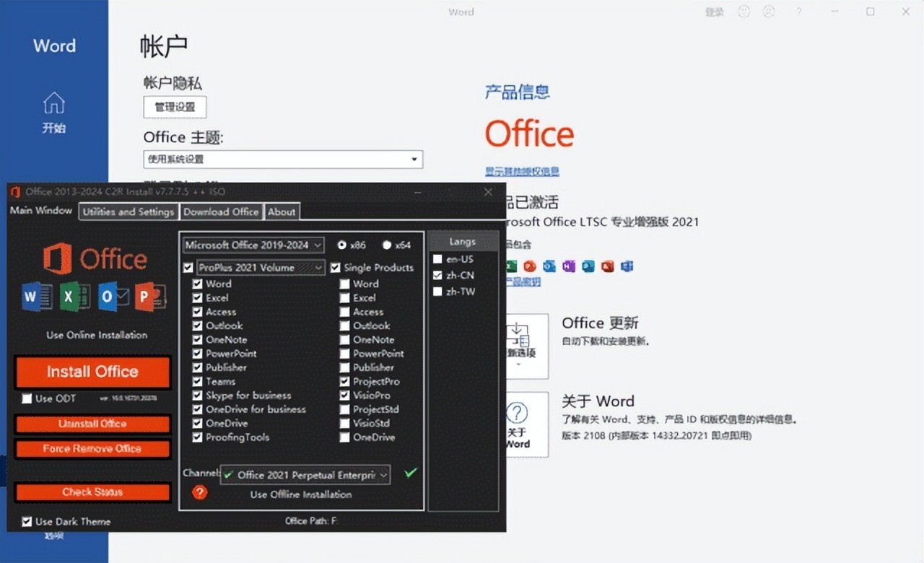Disable the Use Dark Theme checkbox
This screenshot has width=924, height=563.
[x=27, y=521]
